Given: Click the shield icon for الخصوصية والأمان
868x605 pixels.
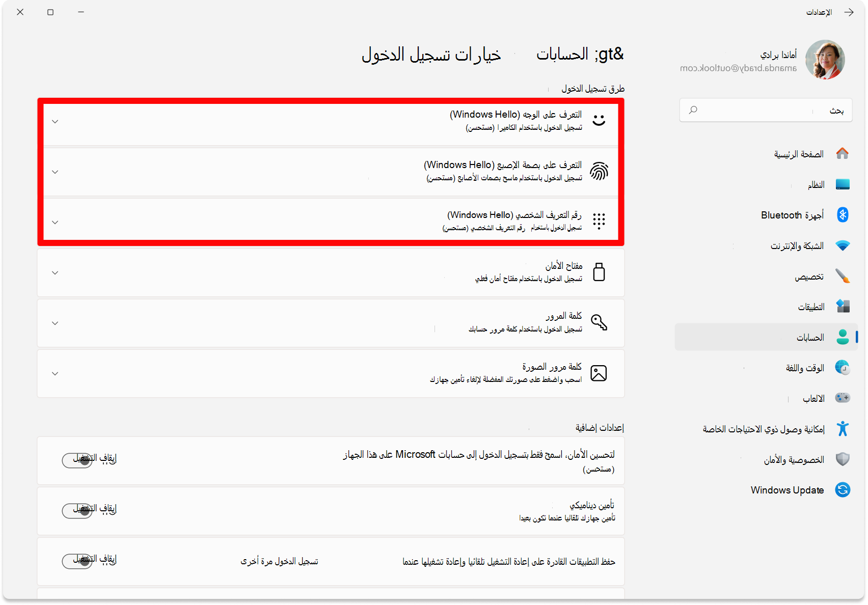Looking at the screenshot, I should (843, 459).
